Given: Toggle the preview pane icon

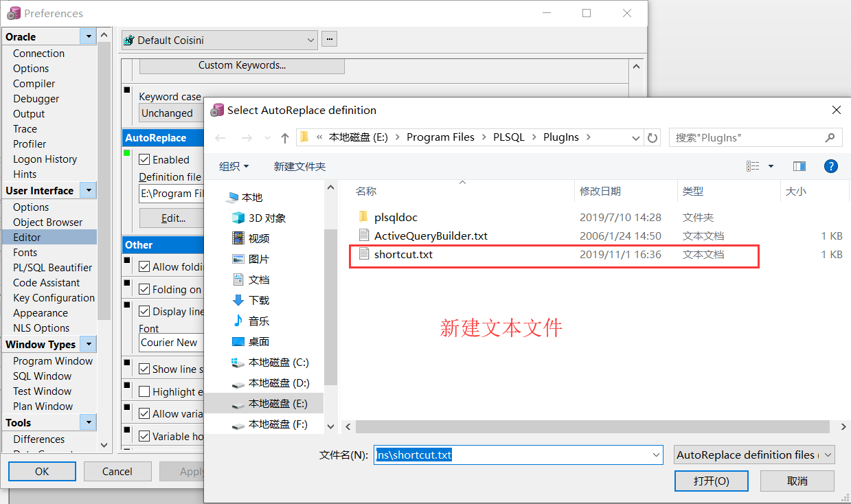Looking at the screenshot, I should [x=799, y=166].
